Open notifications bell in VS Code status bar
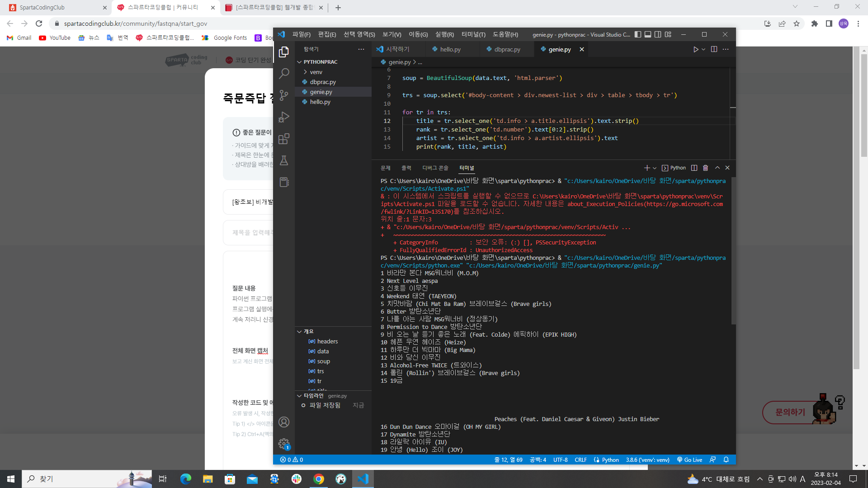This screenshot has height=488, width=868. 726,460
